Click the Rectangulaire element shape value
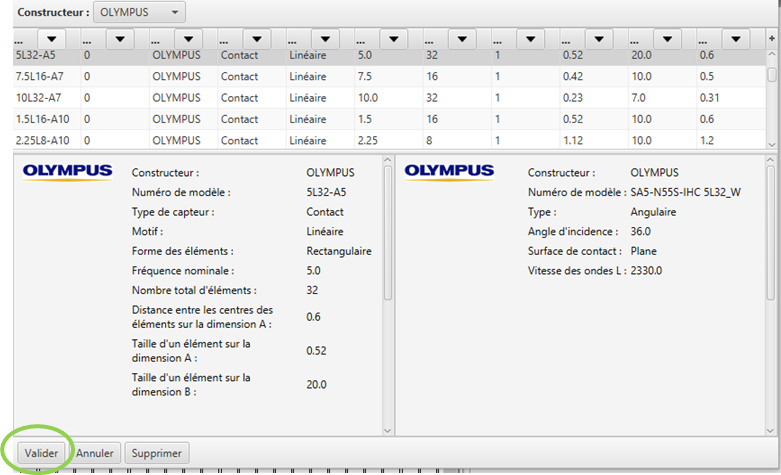Screen dimensions: 781x475 (339, 251)
